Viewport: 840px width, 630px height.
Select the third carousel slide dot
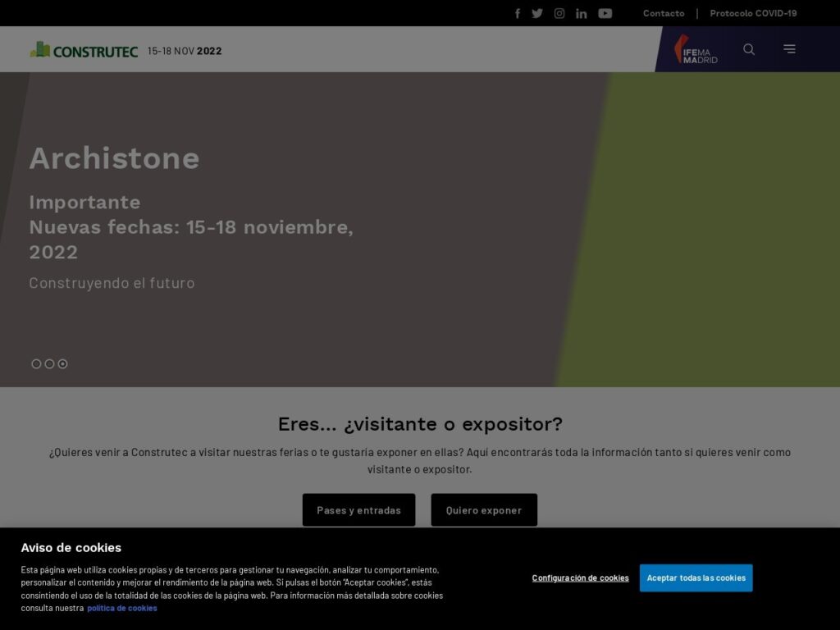click(62, 363)
